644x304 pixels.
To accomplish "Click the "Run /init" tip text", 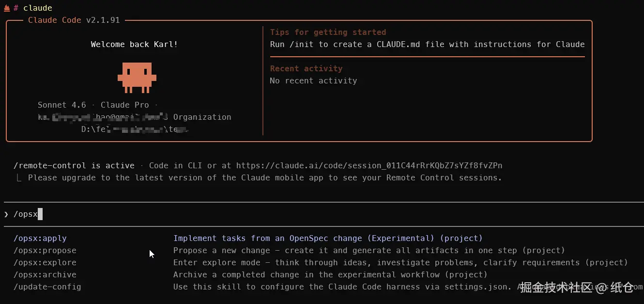I will pyautogui.click(x=427, y=45).
